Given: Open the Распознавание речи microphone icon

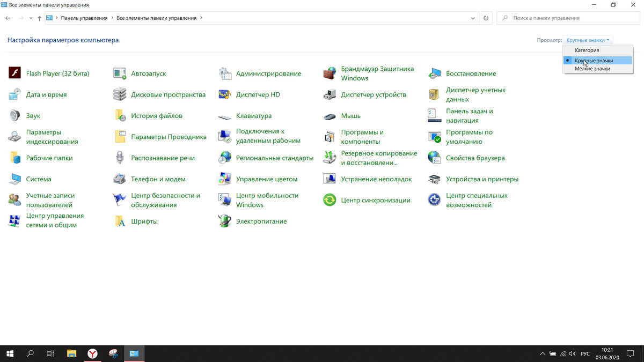Looking at the screenshot, I should pos(120,158).
